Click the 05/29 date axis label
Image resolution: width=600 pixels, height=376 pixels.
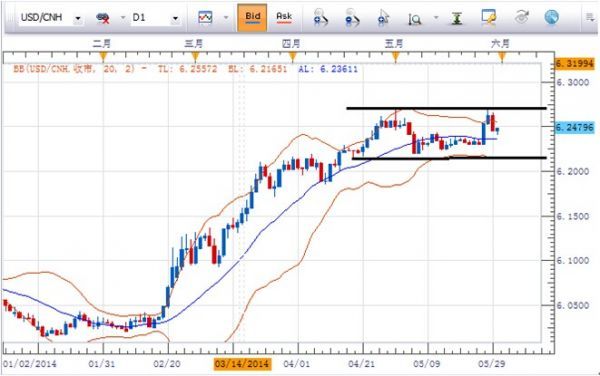[491, 364]
